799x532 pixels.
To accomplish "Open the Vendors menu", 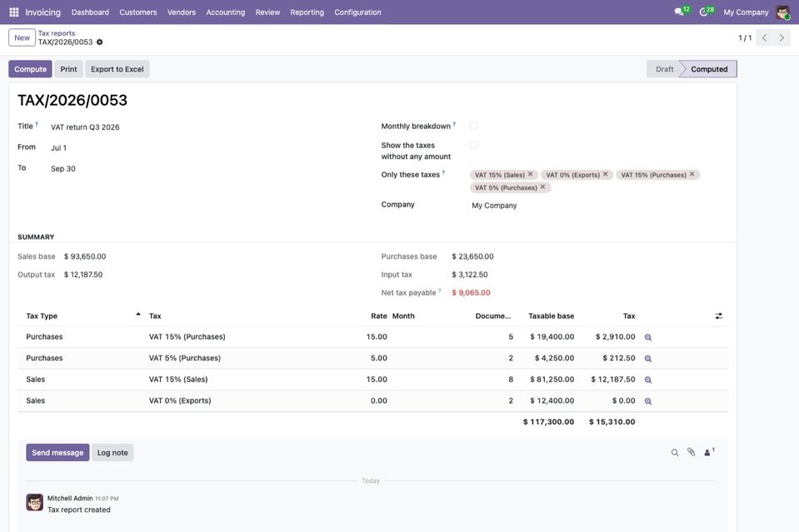I will pos(182,12).
